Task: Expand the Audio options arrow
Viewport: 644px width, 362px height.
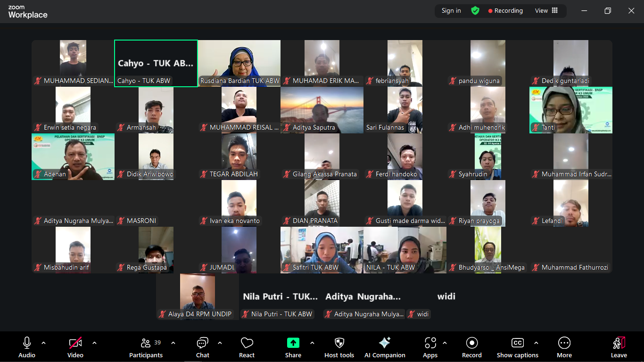Action: point(44,343)
